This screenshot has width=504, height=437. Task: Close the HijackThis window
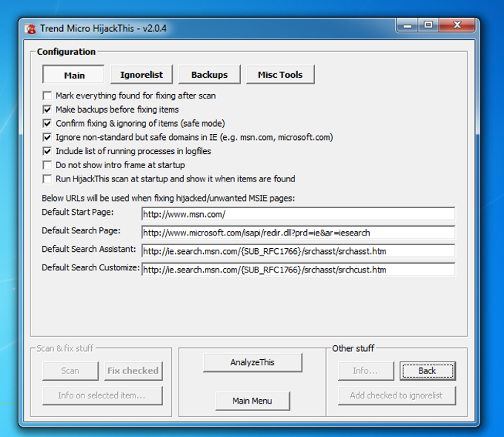[457, 25]
